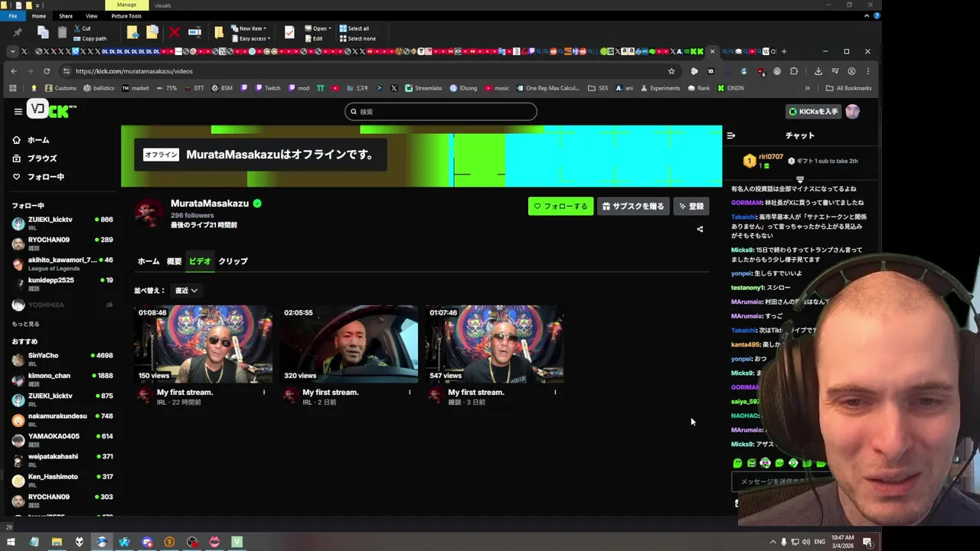Image resolution: width=980 pixels, height=551 pixels.
Task: Open a new browser tab
Action: (x=783, y=51)
